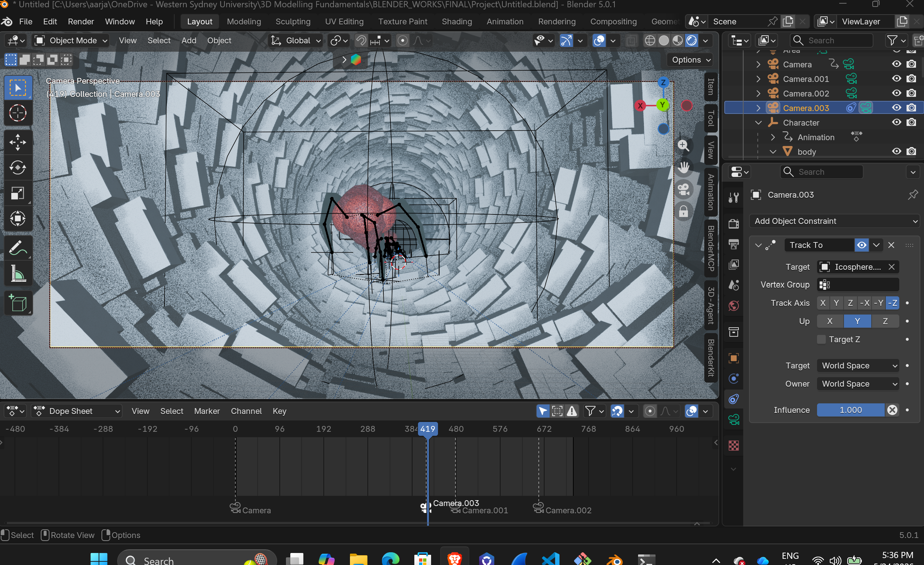Select the Cursor tool in the toolbar
924x565 pixels.
point(17,113)
